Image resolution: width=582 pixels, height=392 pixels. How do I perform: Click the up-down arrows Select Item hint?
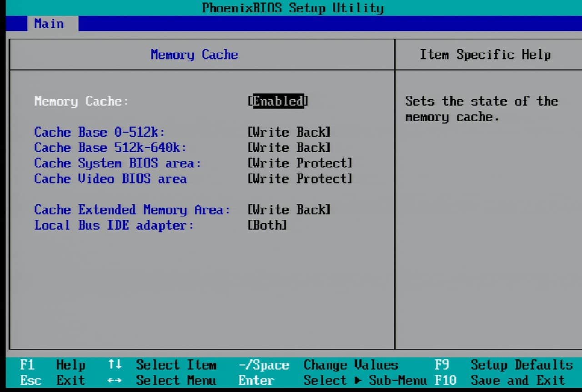click(162, 365)
